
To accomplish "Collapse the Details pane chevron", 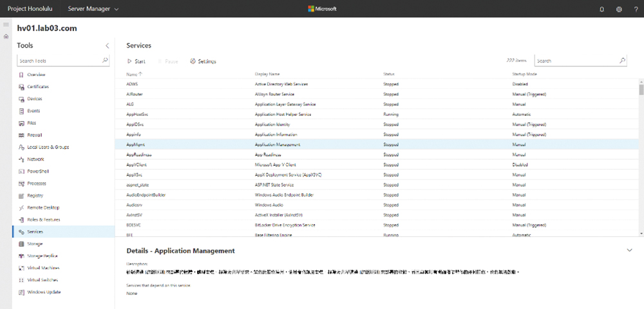I will click(x=630, y=250).
